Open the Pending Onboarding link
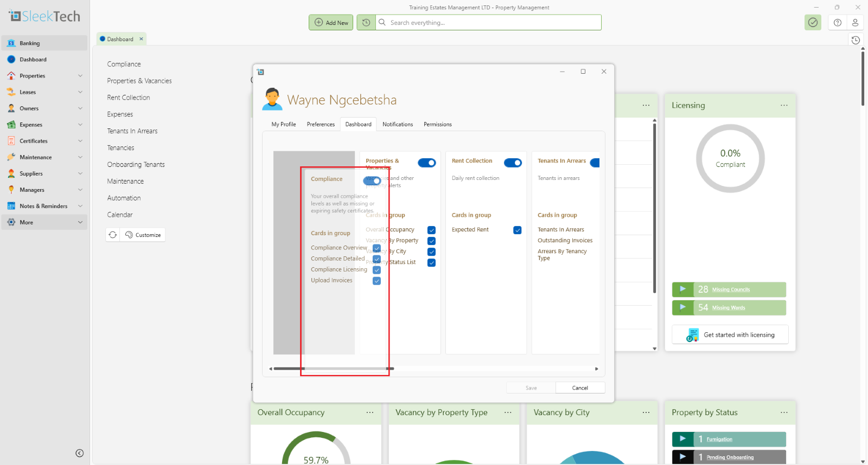Screen dimensions: 868x465 pos(730,457)
